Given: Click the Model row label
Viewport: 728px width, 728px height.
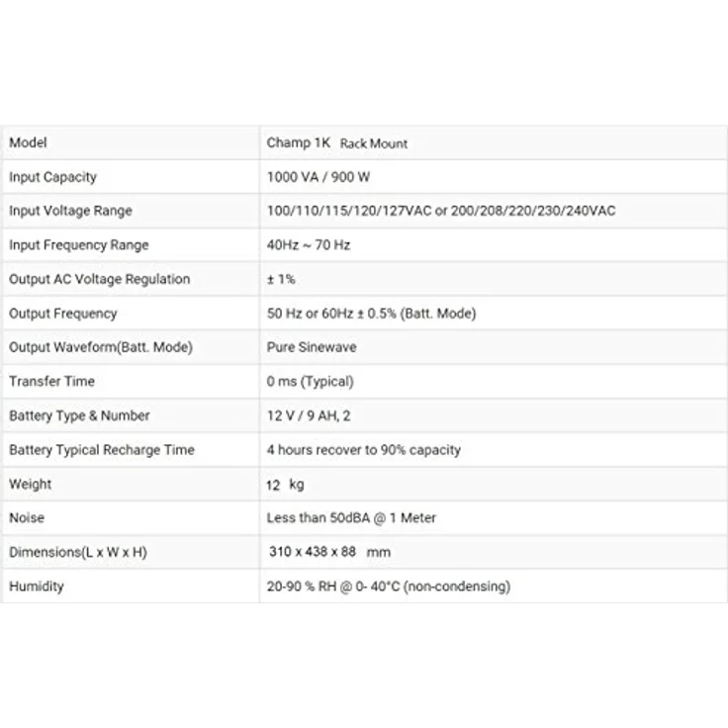Looking at the screenshot, I should pos(28,142).
